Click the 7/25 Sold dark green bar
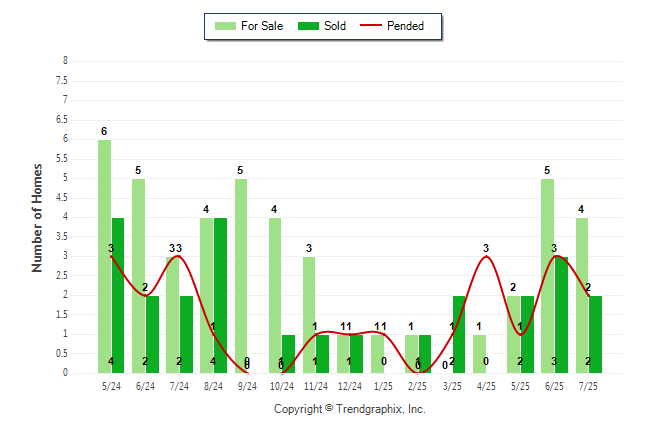This screenshot has width=646, height=434. [x=595, y=334]
